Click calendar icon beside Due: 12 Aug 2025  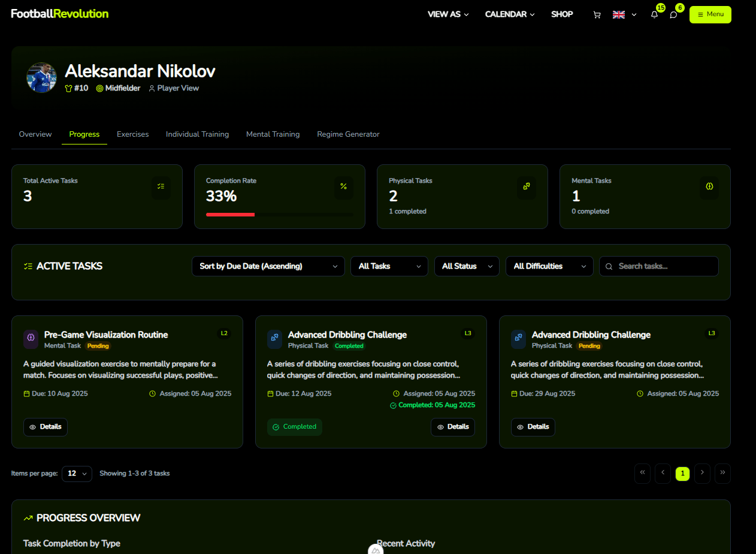point(270,394)
